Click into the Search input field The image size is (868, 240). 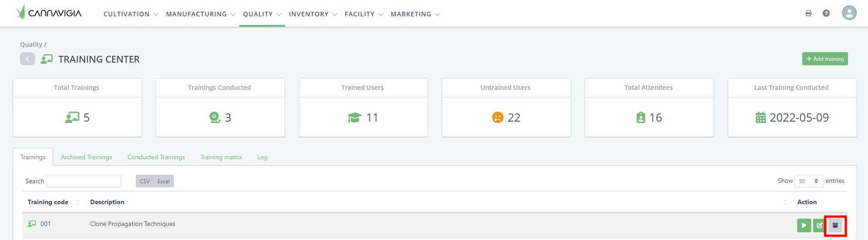(x=84, y=181)
